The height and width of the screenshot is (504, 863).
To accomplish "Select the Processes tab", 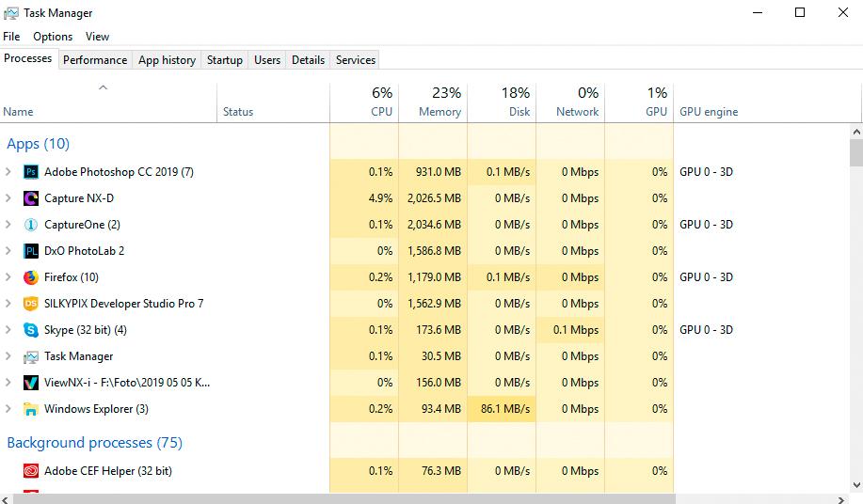I will click(x=28, y=59).
